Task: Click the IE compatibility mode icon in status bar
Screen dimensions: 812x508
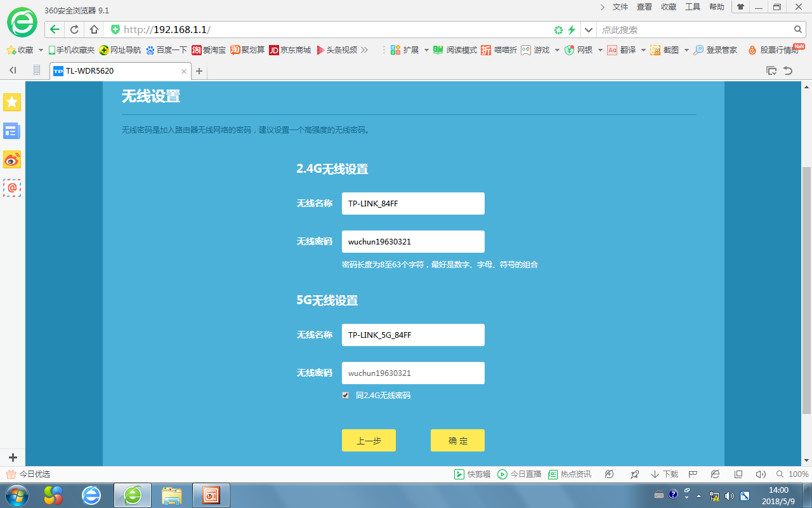Action: [715, 474]
